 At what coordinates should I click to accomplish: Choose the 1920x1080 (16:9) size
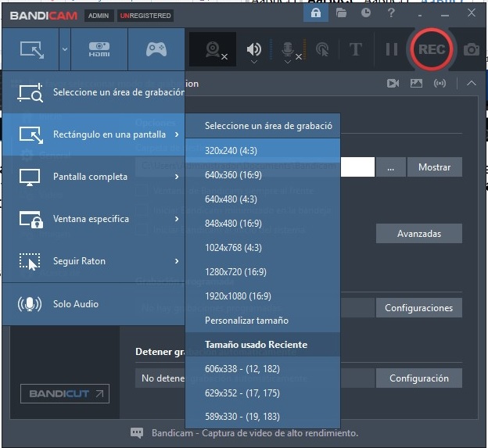click(263, 296)
